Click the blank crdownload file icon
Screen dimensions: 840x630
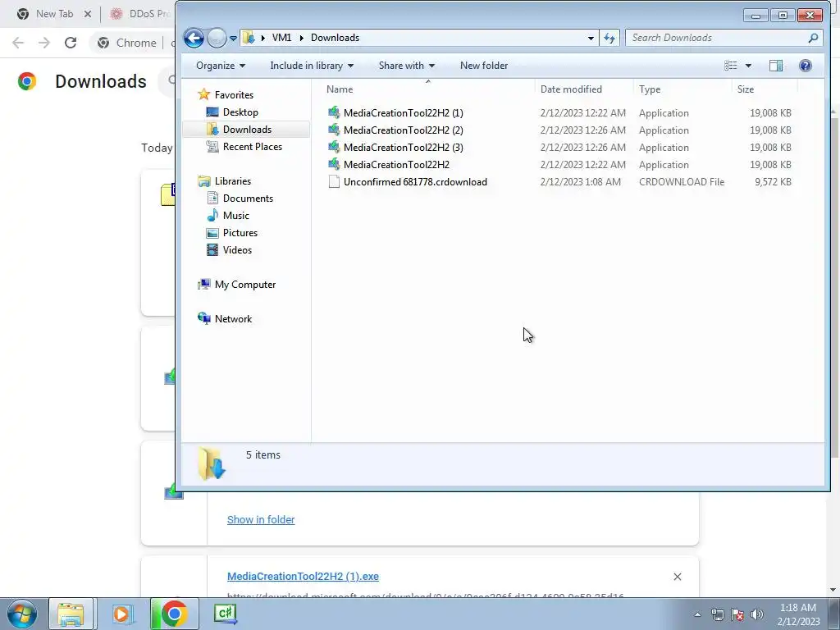[x=334, y=181]
